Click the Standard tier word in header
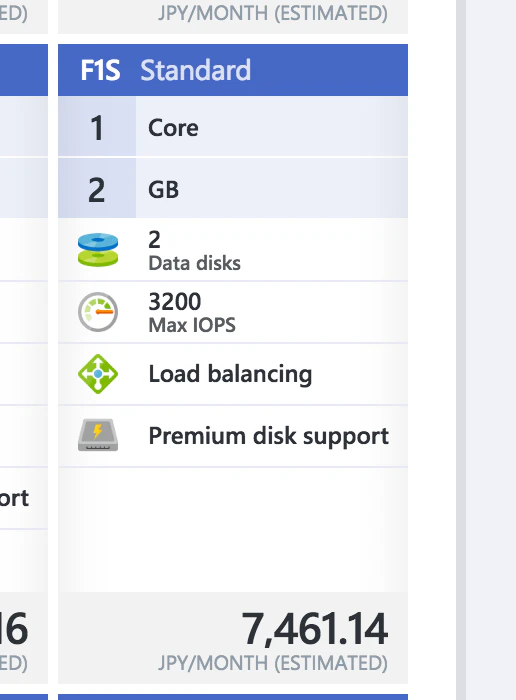The width and height of the screenshot is (516, 700). coord(196,70)
